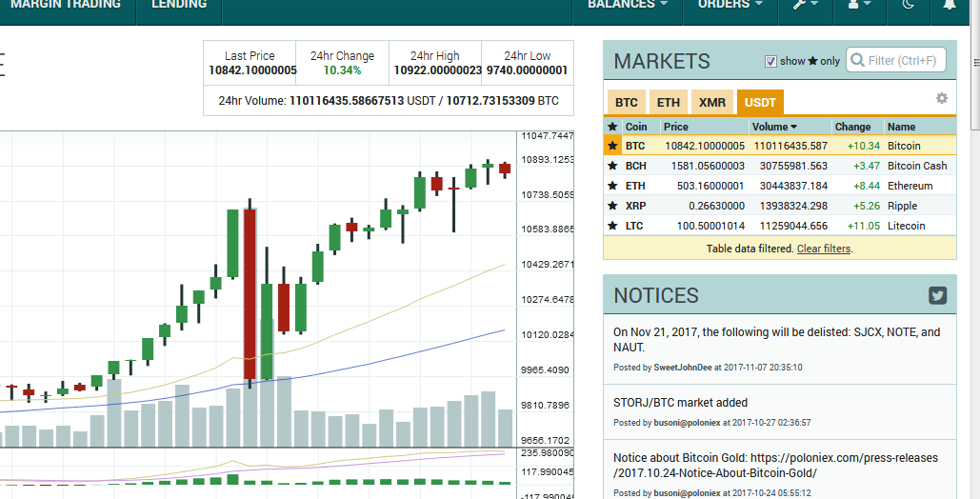Select Ethereum market row
The image size is (980, 499).
pyautogui.click(x=780, y=186)
